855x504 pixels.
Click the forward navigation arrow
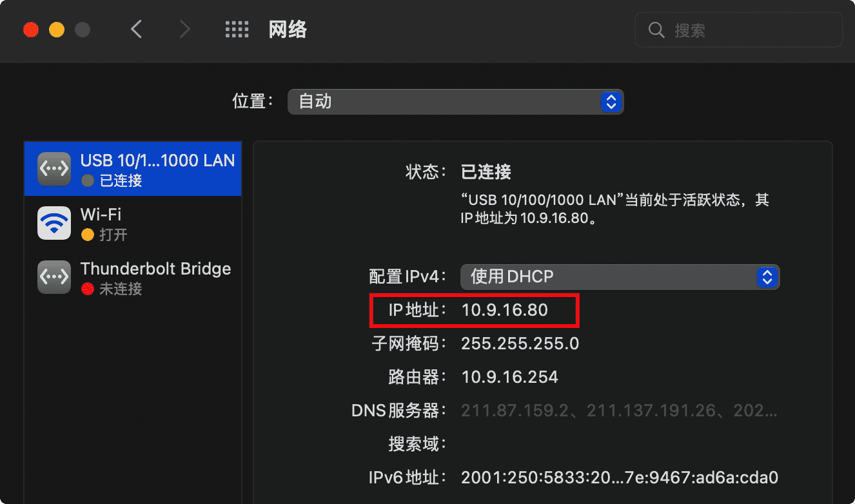(x=184, y=29)
